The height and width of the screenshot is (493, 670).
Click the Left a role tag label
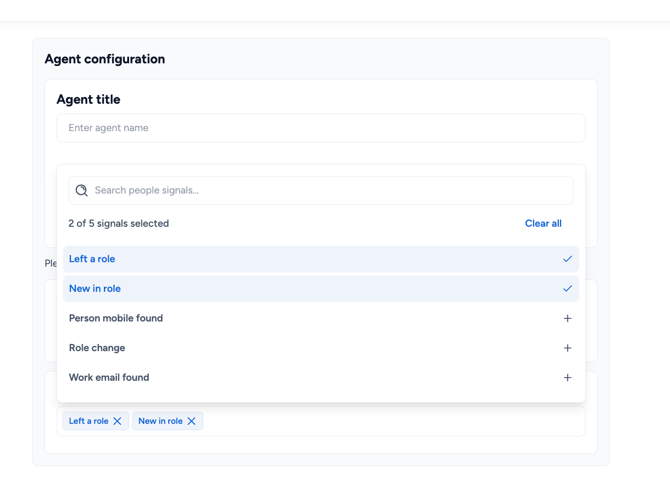coord(88,421)
